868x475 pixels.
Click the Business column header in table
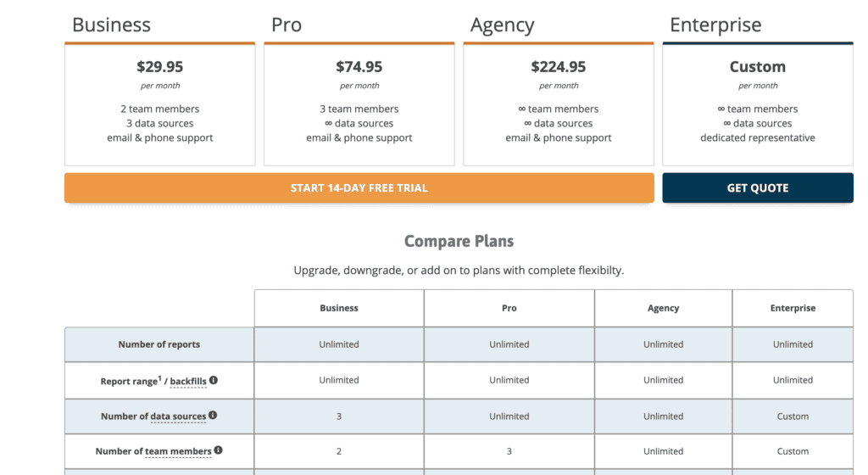[339, 308]
